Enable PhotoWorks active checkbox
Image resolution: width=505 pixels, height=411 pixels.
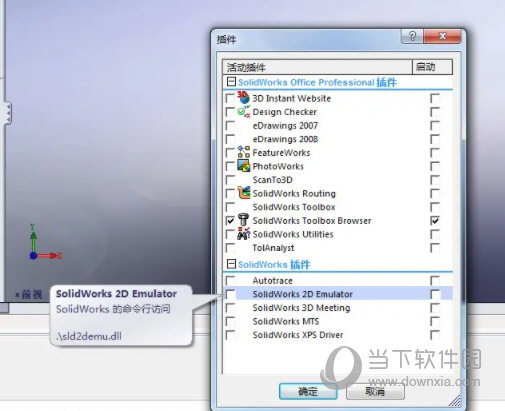pos(230,166)
